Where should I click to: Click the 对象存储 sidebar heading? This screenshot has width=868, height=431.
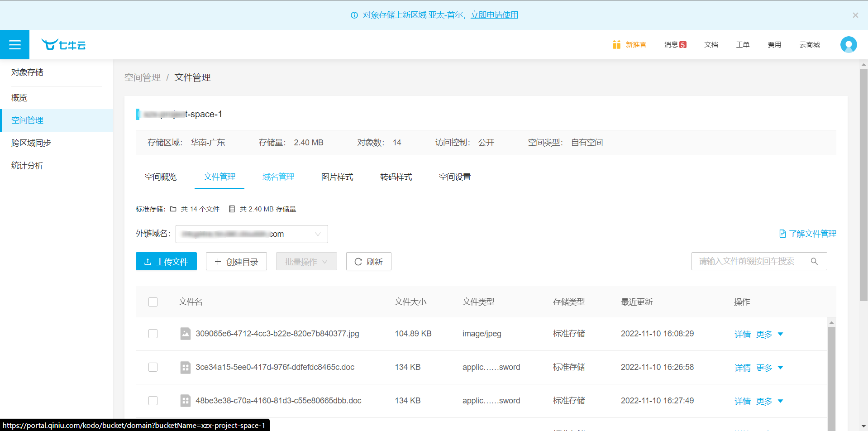point(27,72)
